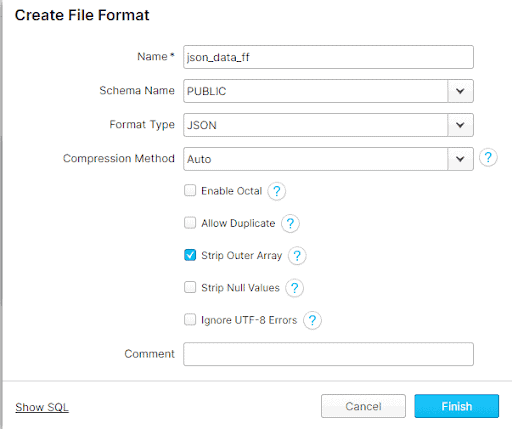This screenshot has height=429, width=512.
Task: Tick the Allow Duplicate checkbox
Action: point(190,223)
